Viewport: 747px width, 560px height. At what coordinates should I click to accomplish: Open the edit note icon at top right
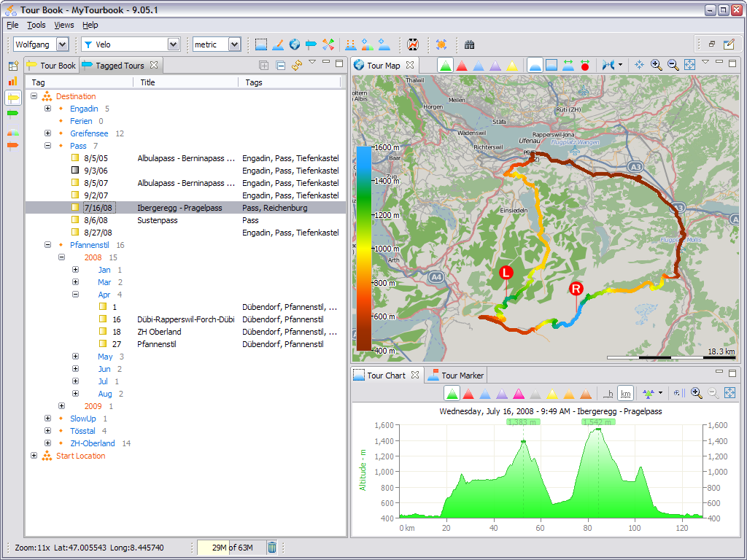729,44
